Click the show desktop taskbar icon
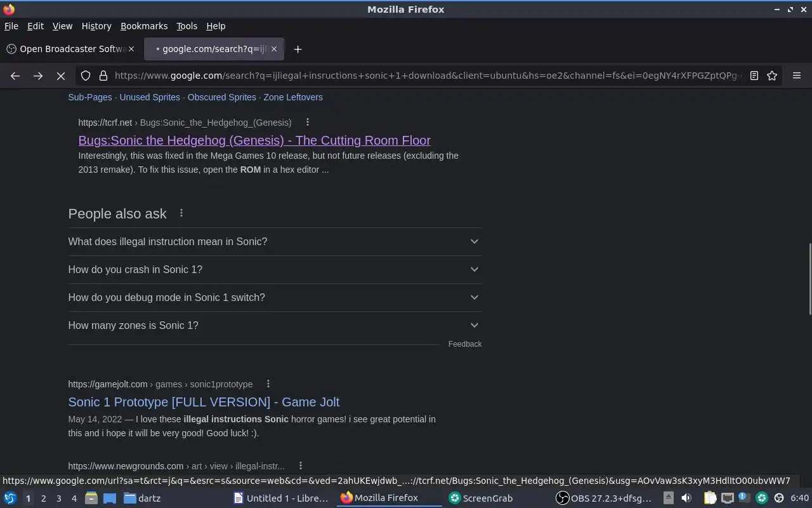 point(109,498)
